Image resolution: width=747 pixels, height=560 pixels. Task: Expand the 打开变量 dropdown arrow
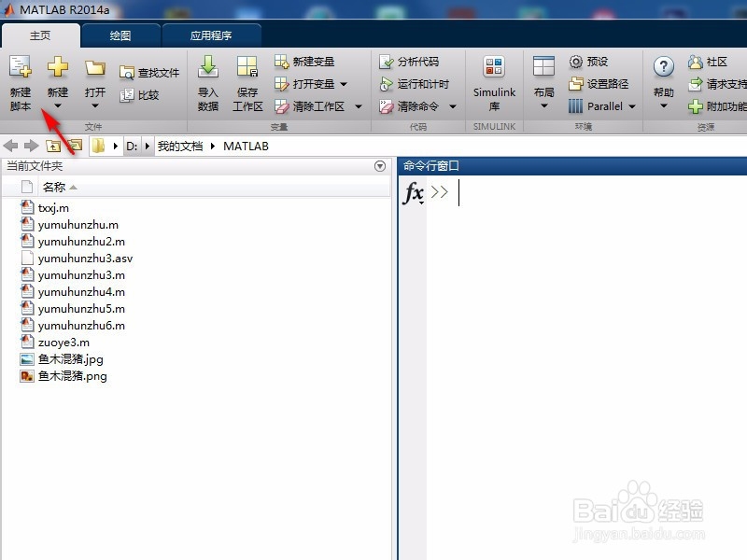(x=344, y=84)
